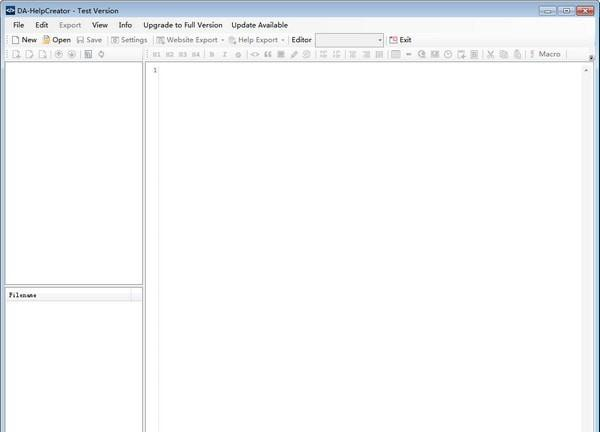Click the Help Export button
600x432 pixels.
click(x=253, y=40)
